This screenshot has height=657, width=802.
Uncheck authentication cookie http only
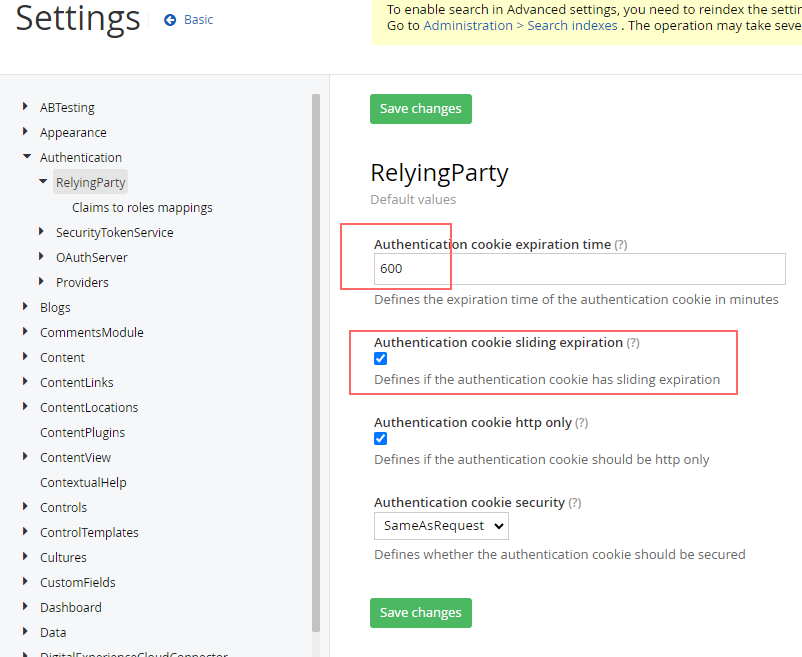[x=381, y=439]
